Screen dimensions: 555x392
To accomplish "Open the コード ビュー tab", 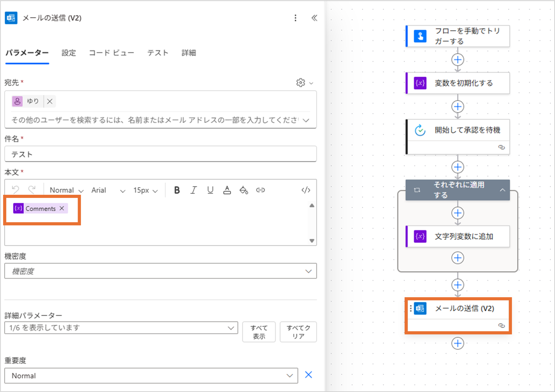I will point(111,53).
